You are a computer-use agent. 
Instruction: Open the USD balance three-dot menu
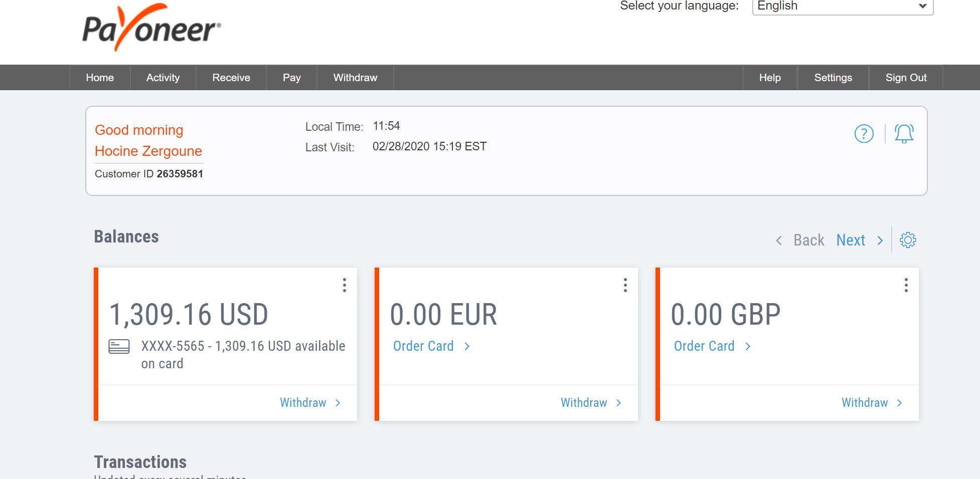[x=344, y=285]
